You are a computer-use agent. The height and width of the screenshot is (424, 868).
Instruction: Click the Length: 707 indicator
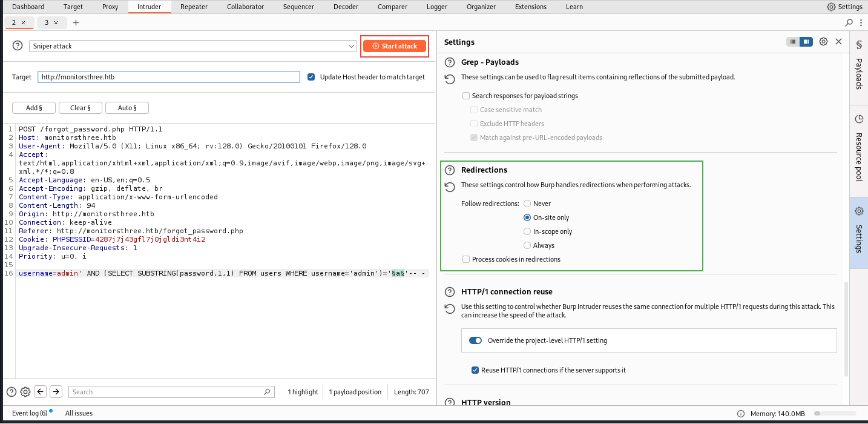coord(412,392)
